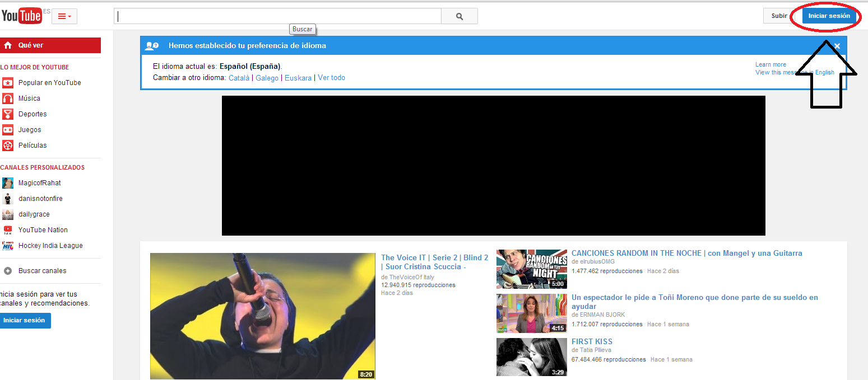Screen dimensions: 868x380
Task: Click TheVoiceOf Italy uploader name
Action: click(x=412, y=277)
